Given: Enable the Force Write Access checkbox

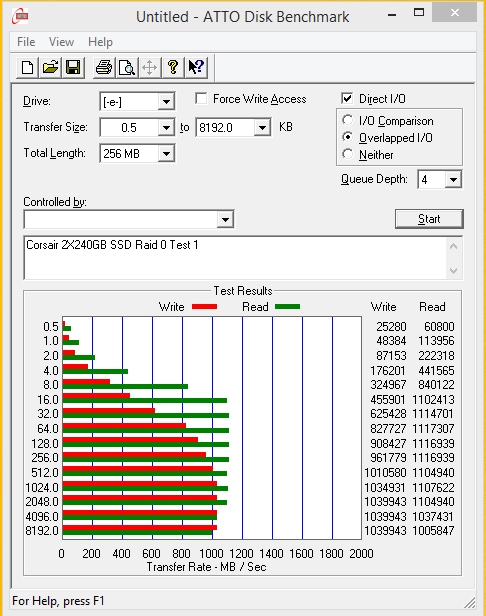Looking at the screenshot, I should point(201,99).
